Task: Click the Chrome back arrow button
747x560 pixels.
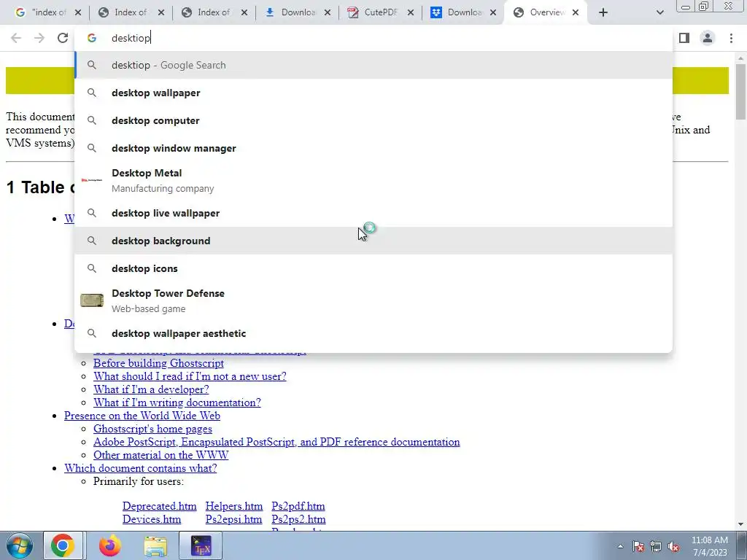Action: tap(16, 38)
